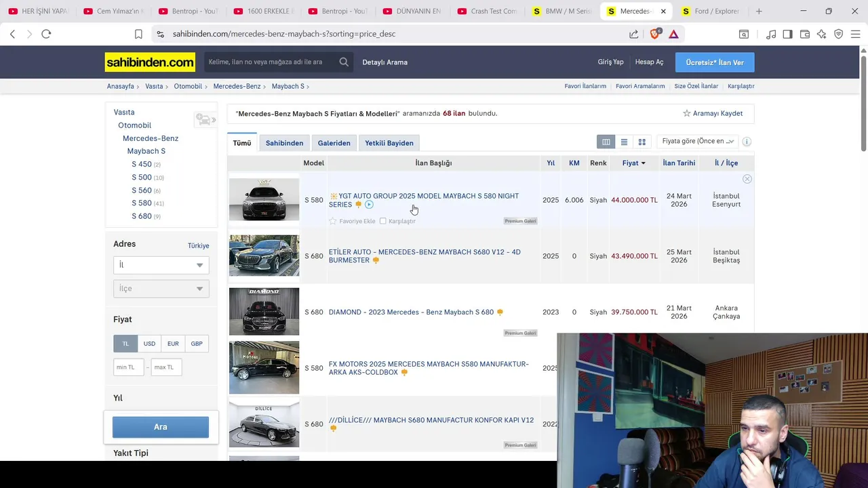Click the search magnifier on sahibinden

point(344,62)
